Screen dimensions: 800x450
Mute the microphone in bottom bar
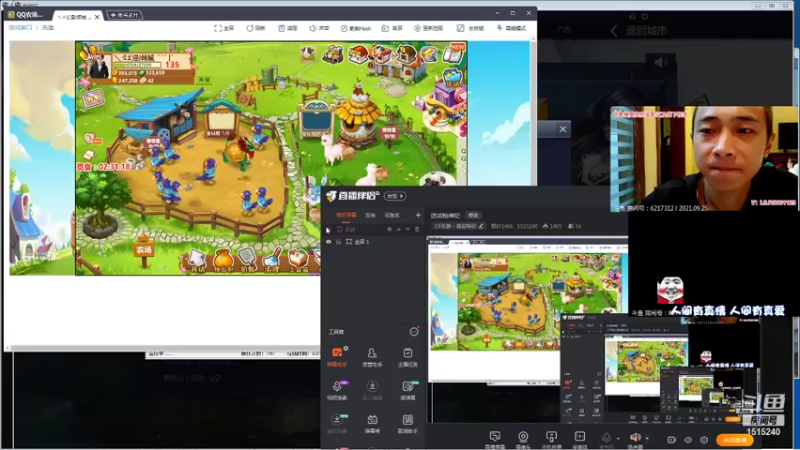[606, 438]
